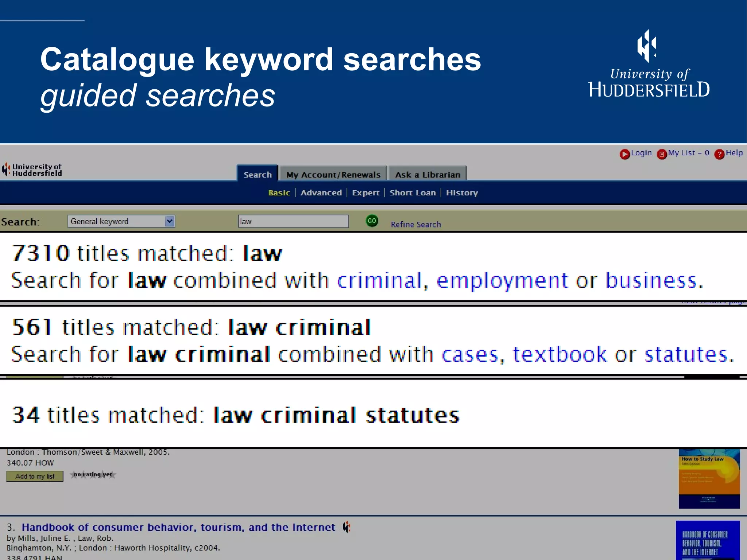Click the University of Huddersfield catalogue logo
This screenshot has height=560, width=747.
pyautogui.click(x=32, y=170)
